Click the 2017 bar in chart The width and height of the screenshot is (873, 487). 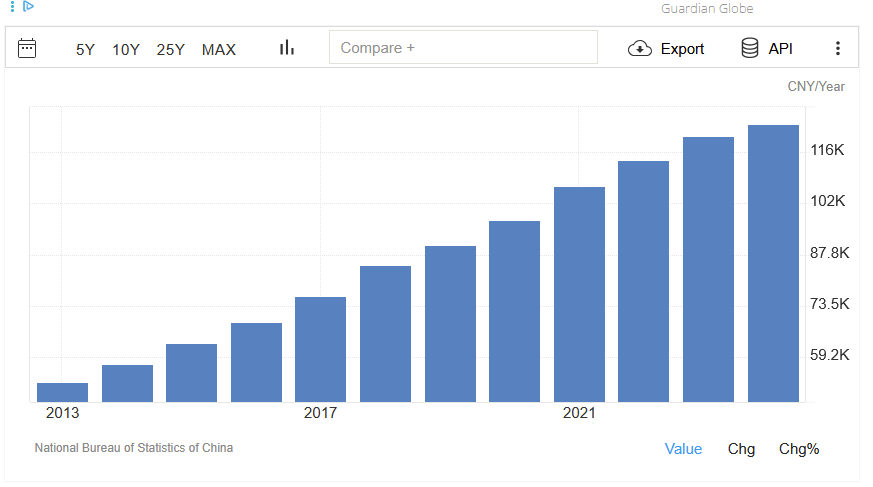pyautogui.click(x=321, y=350)
